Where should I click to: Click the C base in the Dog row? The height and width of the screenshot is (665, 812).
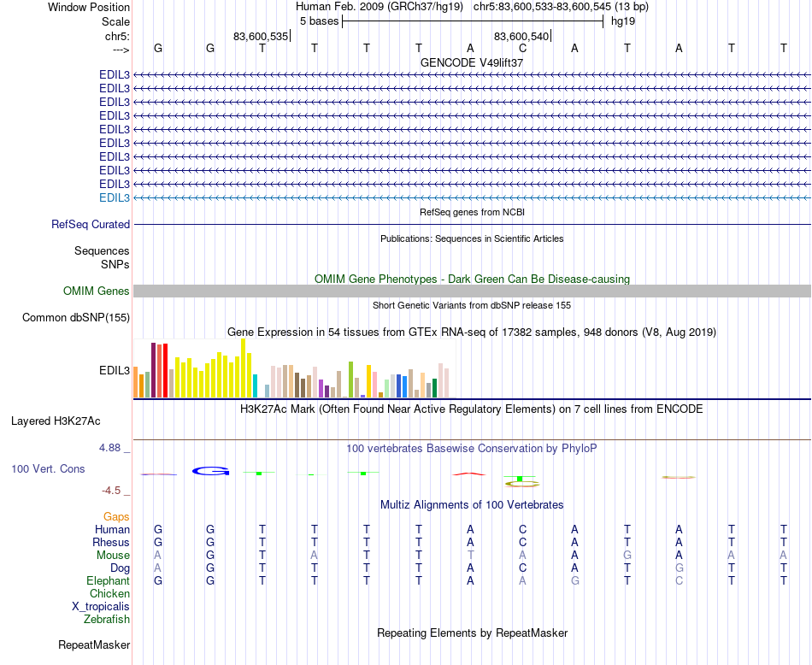click(x=522, y=568)
